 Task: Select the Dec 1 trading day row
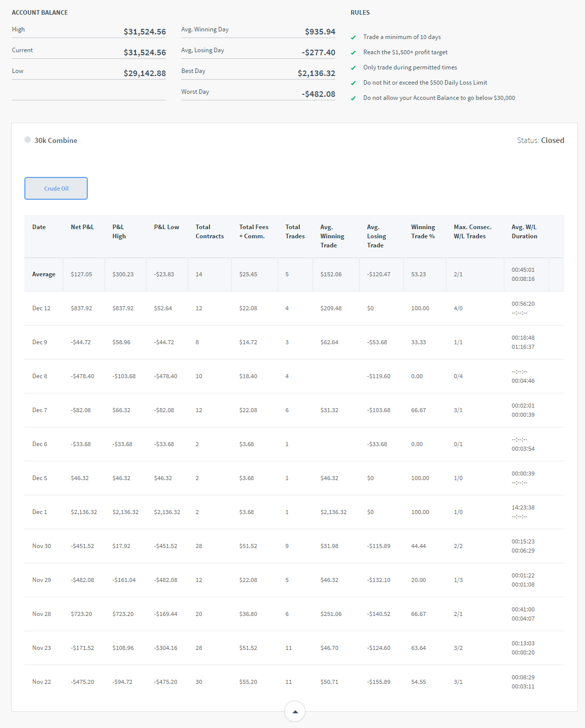pyautogui.click(x=40, y=512)
